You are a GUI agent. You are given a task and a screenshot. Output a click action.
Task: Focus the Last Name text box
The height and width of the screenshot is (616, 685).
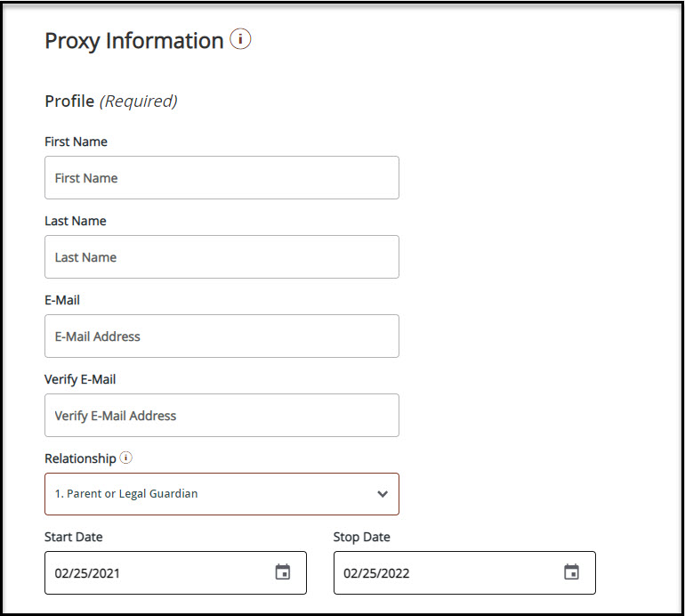click(222, 257)
